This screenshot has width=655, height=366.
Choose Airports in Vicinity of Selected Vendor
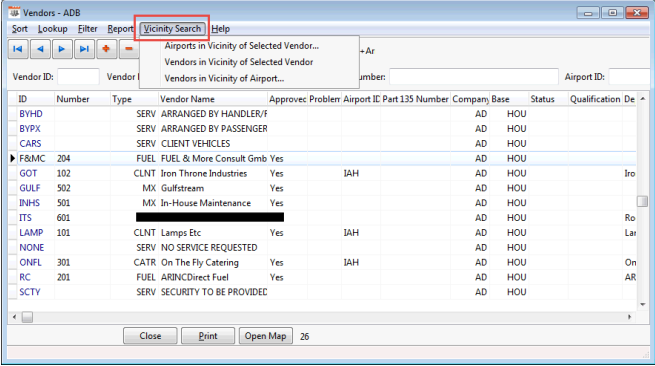tap(241, 46)
